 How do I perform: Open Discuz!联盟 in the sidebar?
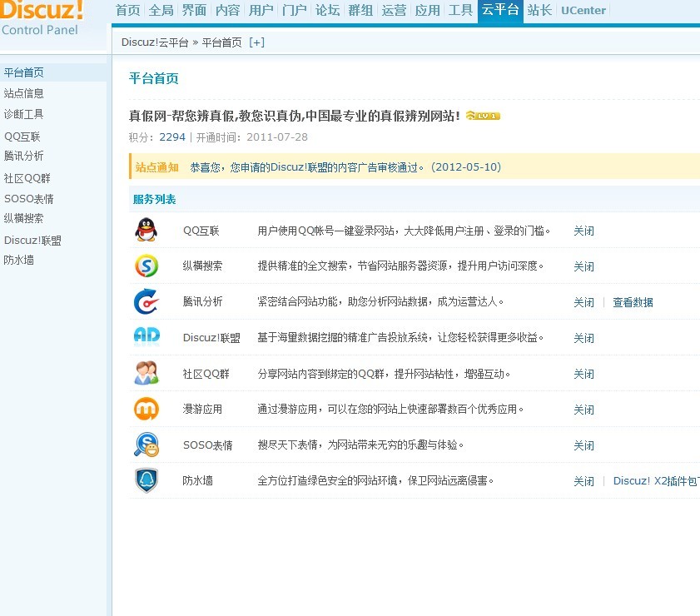[32, 240]
